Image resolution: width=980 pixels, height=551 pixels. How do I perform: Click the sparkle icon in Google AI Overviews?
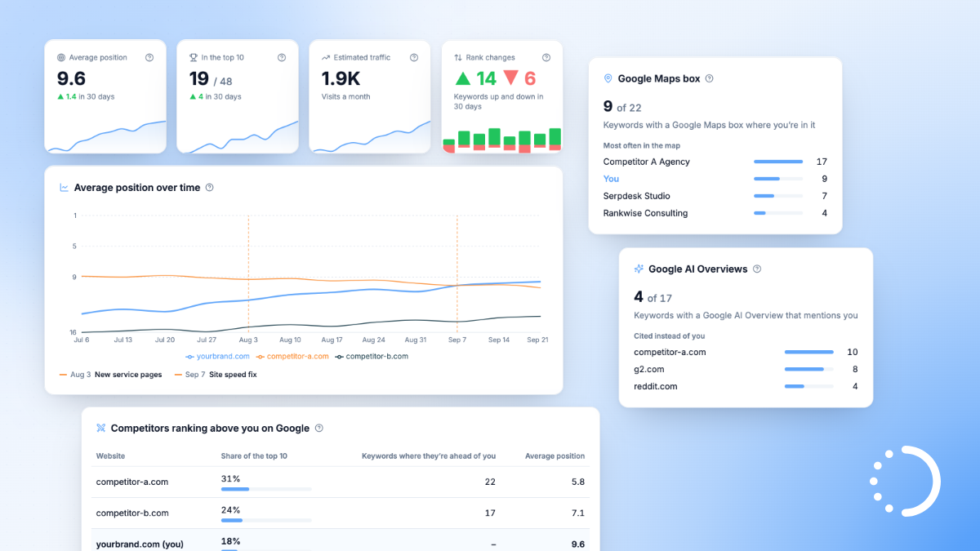click(639, 269)
